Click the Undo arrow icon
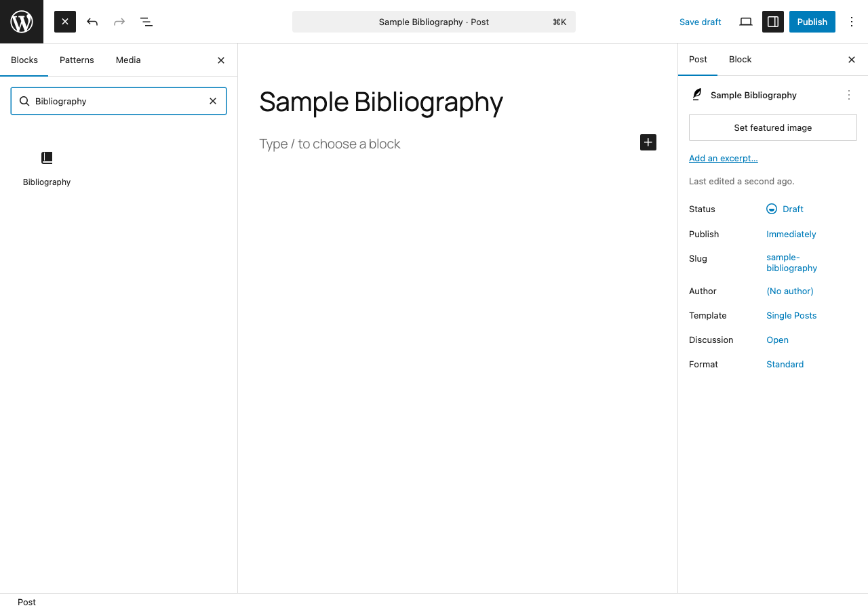868x610 pixels. pyautogui.click(x=92, y=22)
